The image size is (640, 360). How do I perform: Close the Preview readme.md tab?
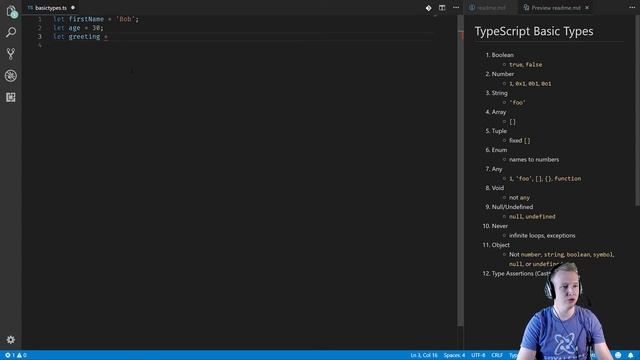pos(587,8)
